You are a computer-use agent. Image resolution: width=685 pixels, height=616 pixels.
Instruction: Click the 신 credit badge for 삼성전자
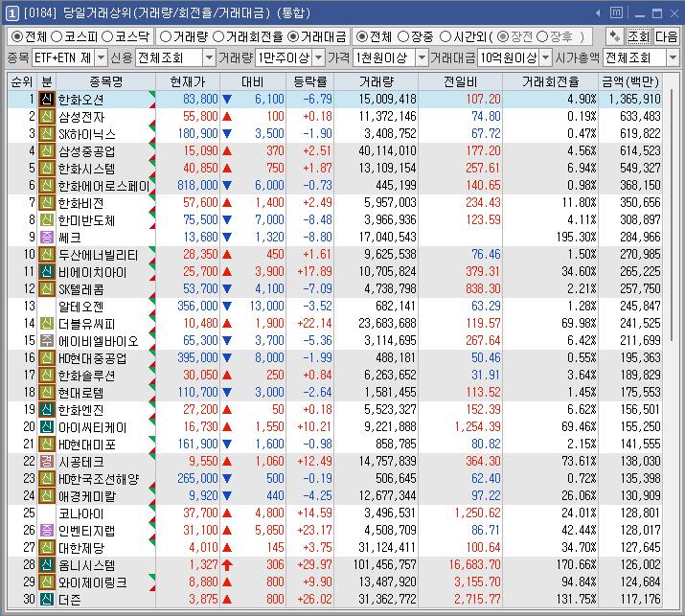[46, 117]
